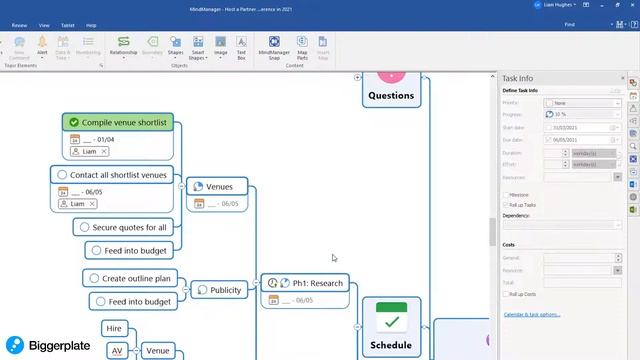Viewport: 640px width, 360px height.
Task: Click the General cost input field
Action: 579,258
